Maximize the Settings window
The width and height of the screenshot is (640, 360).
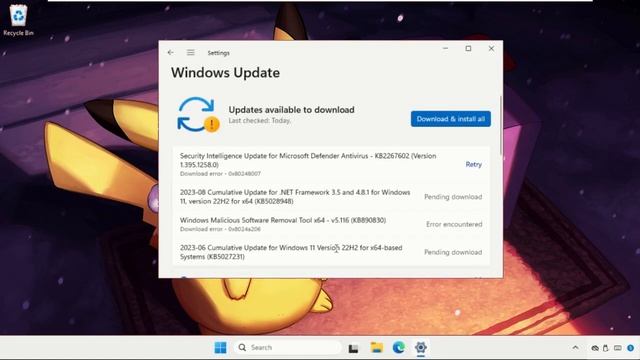(x=468, y=49)
